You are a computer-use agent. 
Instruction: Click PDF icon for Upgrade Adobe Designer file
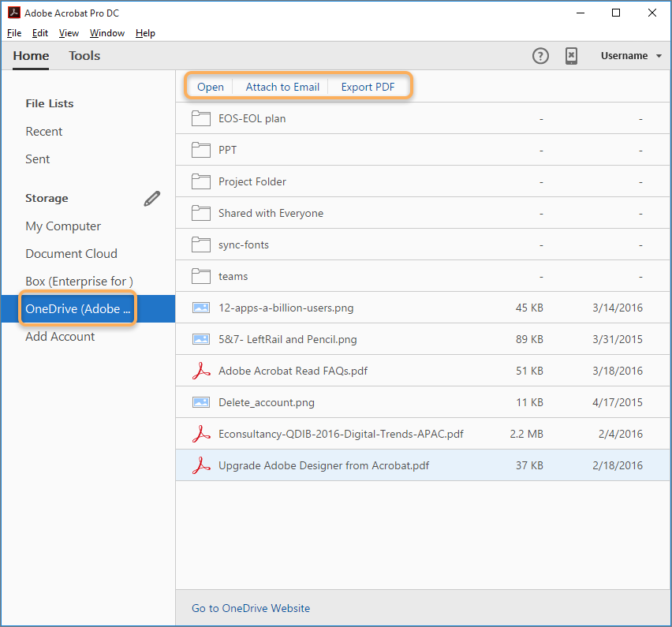pyautogui.click(x=201, y=465)
